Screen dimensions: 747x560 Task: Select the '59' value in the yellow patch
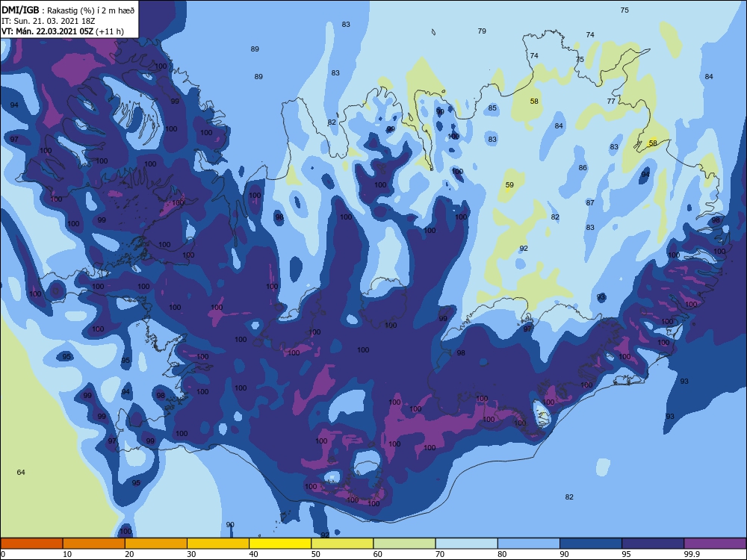coord(509,184)
